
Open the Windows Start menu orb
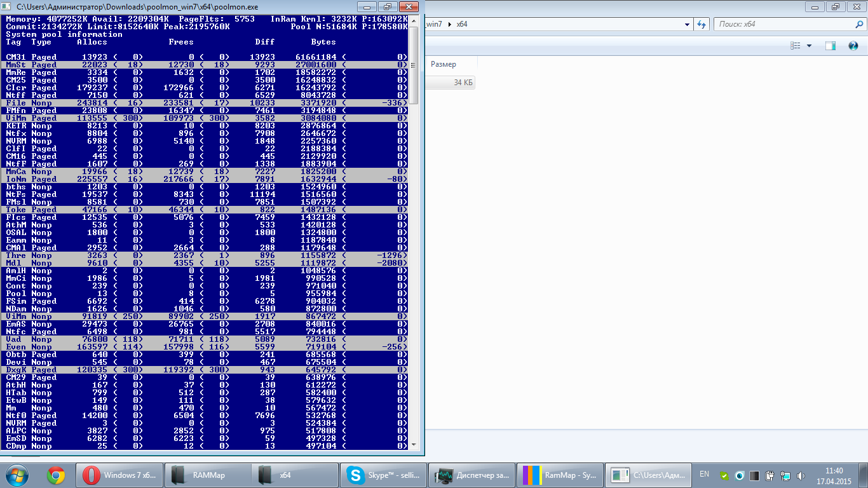click(x=17, y=475)
